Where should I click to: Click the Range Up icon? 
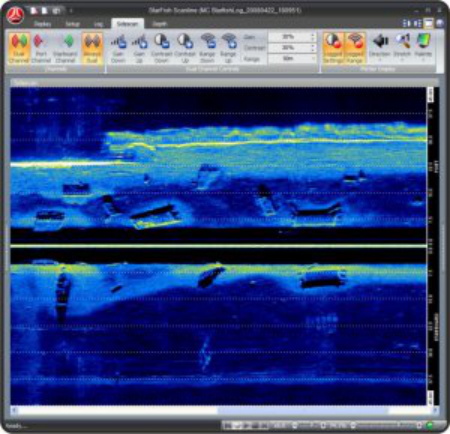[x=228, y=48]
